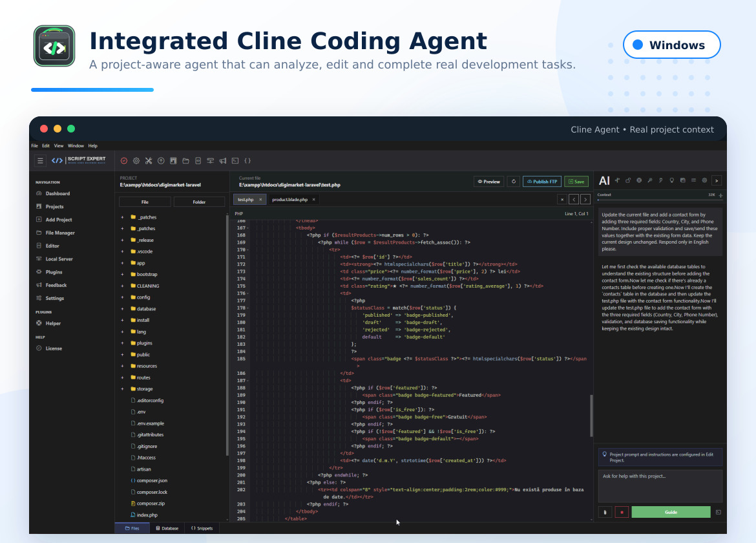
Task: Open the Window menu
Action: point(76,145)
